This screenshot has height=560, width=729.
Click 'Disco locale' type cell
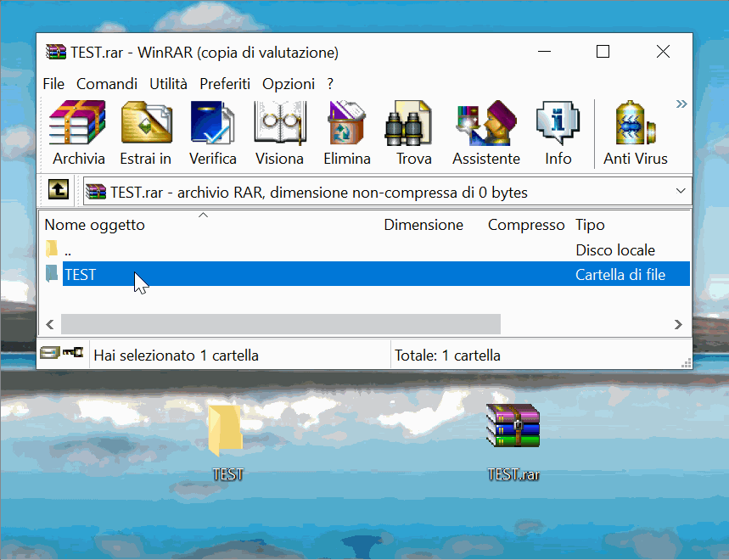coord(615,250)
